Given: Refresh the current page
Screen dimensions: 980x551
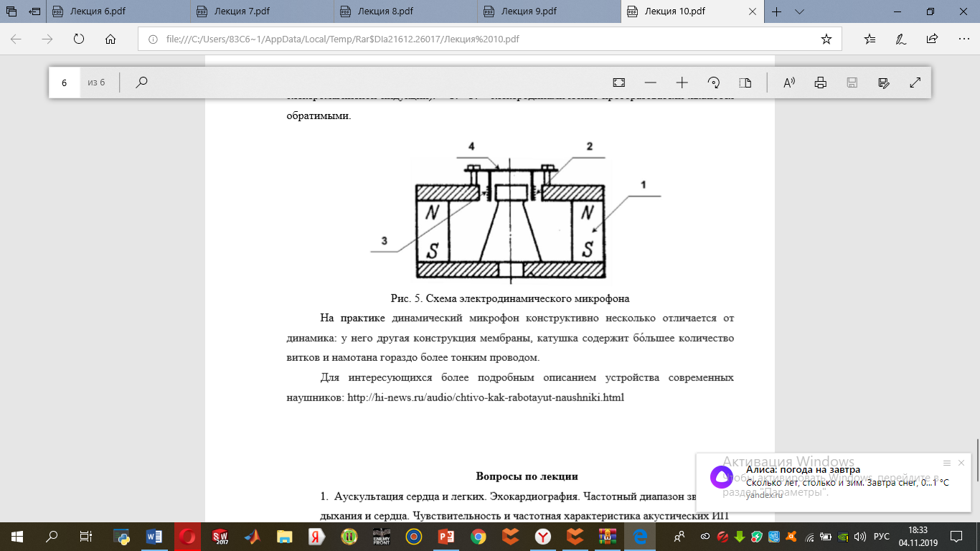Looking at the screenshot, I should pos(79,39).
